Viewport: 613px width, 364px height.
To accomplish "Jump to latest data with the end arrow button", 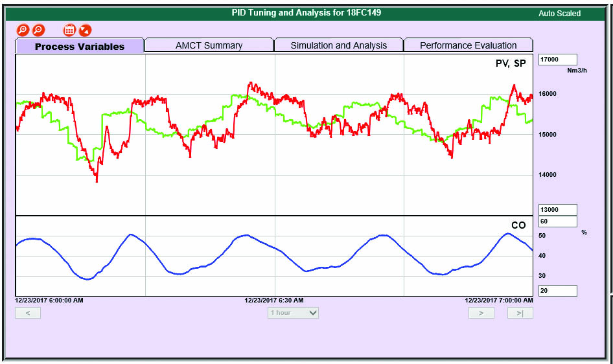I will click(x=520, y=313).
